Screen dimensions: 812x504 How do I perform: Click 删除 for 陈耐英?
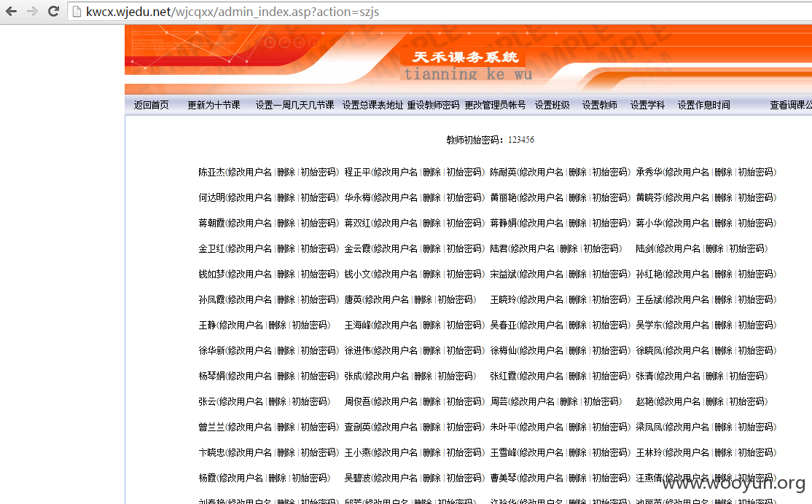point(577,172)
